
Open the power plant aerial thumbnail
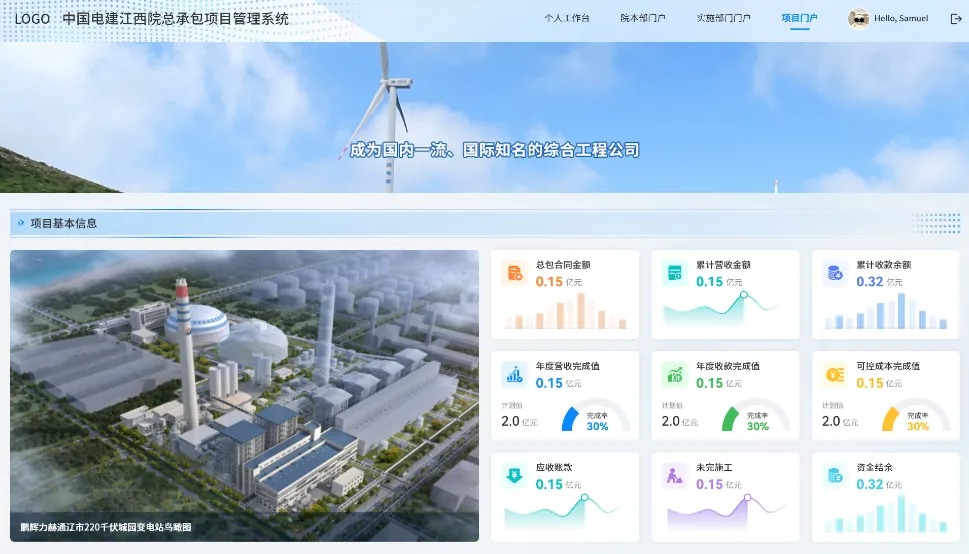point(244,396)
